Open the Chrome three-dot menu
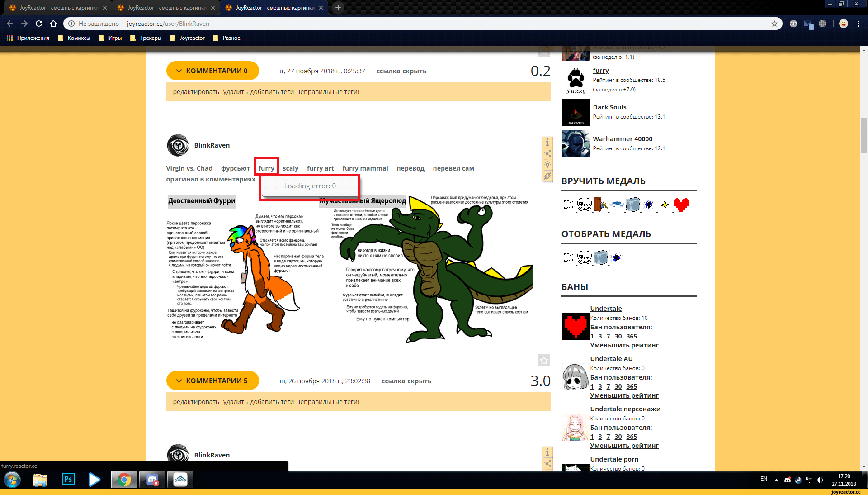Viewport: 868px width, 495px height. pos(858,24)
